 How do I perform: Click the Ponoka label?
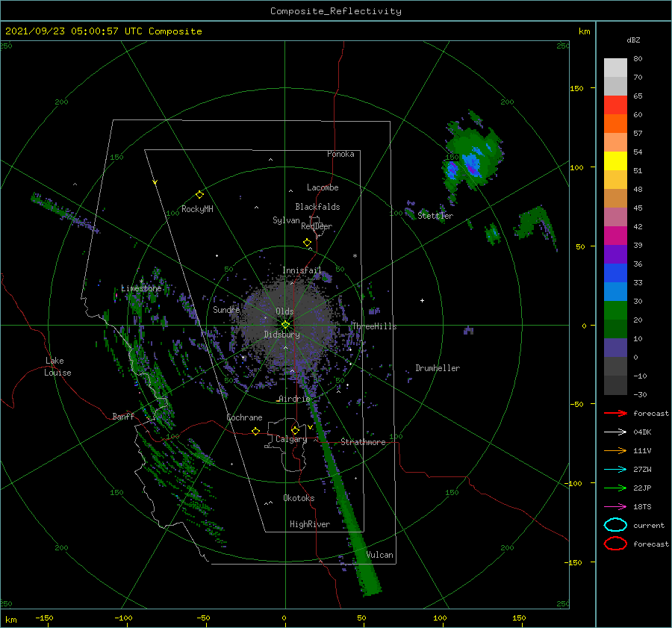click(x=340, y=154)
